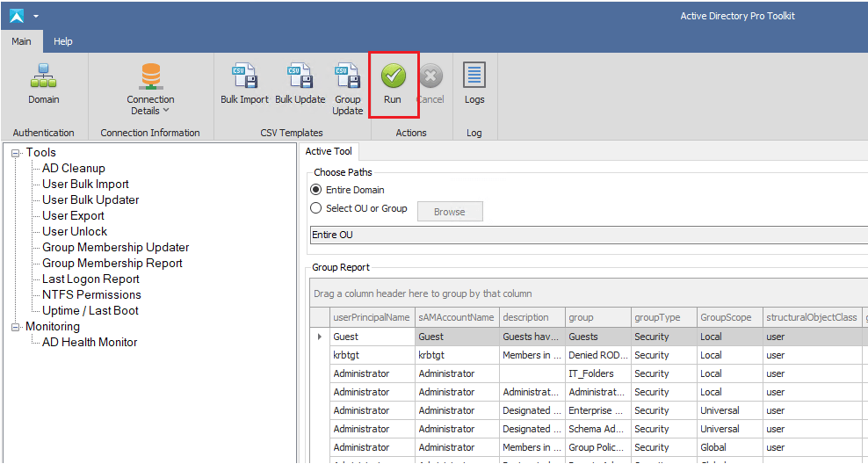
Task: Open the quick access dropdown arrow beside the logo
Action: point(36,16)
